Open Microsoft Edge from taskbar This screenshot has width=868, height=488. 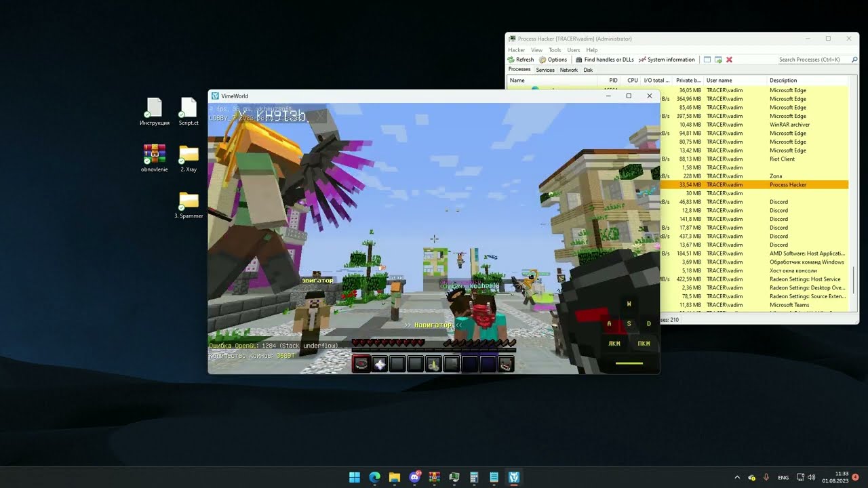pyautogui.click(x=374, y=477)
